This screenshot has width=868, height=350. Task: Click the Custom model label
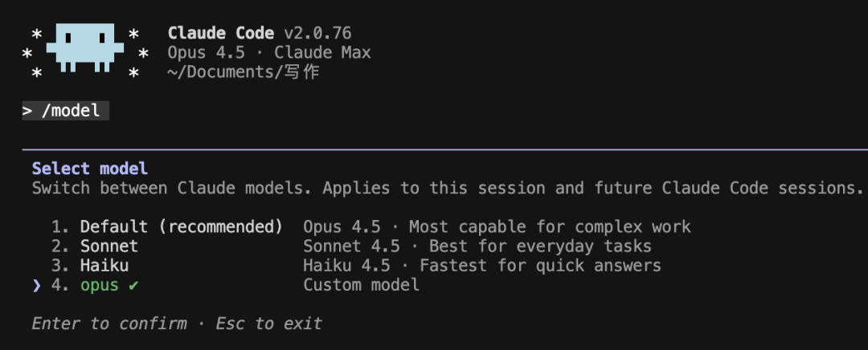coord(361,285)
